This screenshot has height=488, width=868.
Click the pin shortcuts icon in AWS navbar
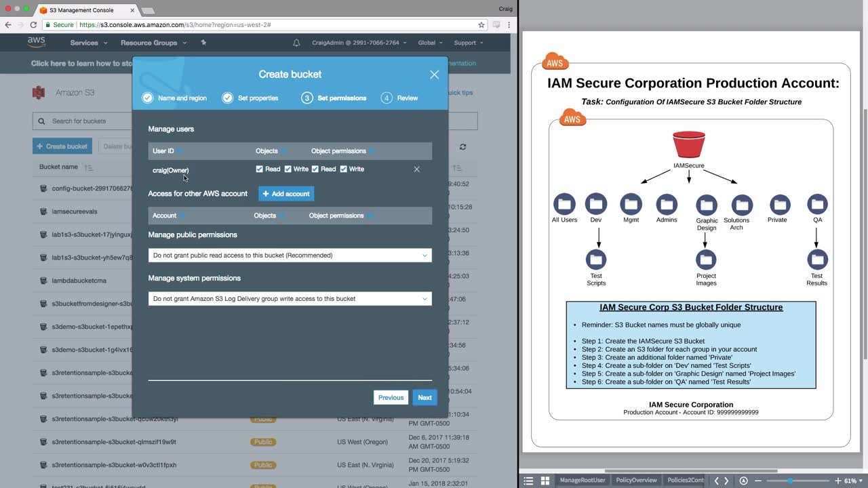pyautogui.click(x=203, y=43)
